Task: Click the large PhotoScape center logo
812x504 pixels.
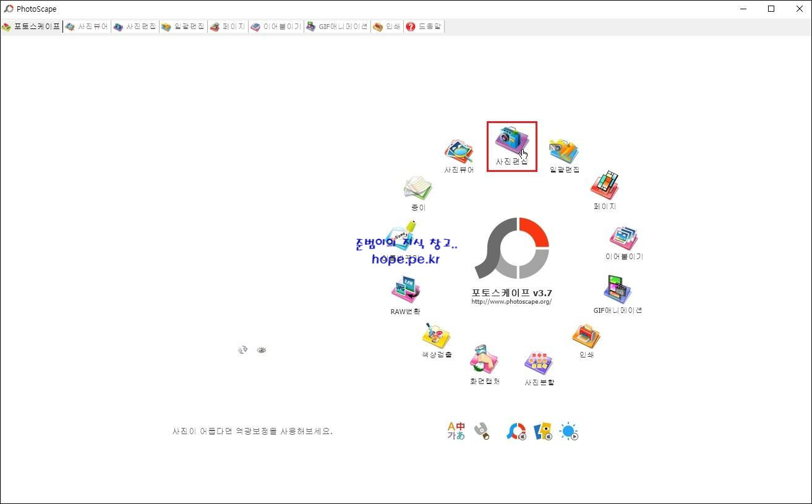Action: click(512, 248)
